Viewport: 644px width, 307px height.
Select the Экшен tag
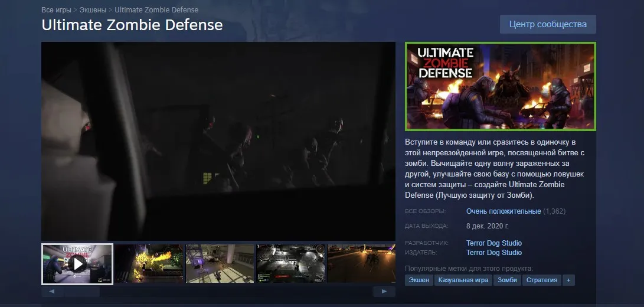pos(419,280)
